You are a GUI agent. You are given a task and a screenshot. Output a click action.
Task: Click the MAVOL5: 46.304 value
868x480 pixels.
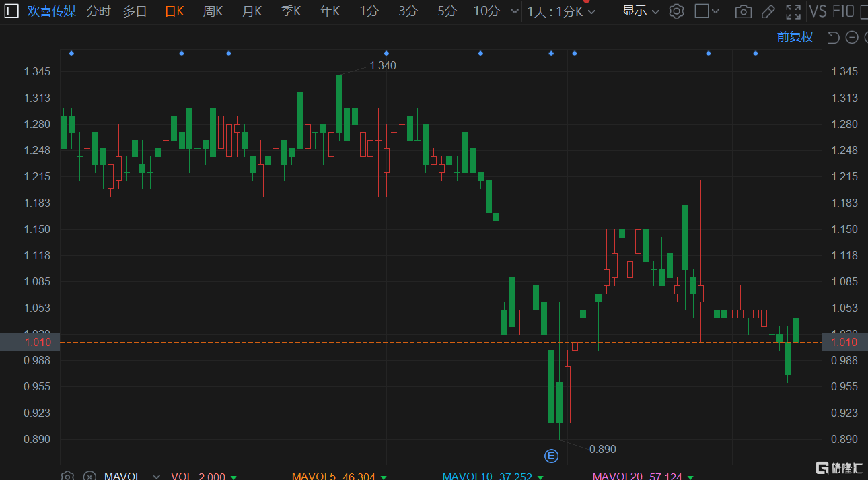[x=333, y=477]
